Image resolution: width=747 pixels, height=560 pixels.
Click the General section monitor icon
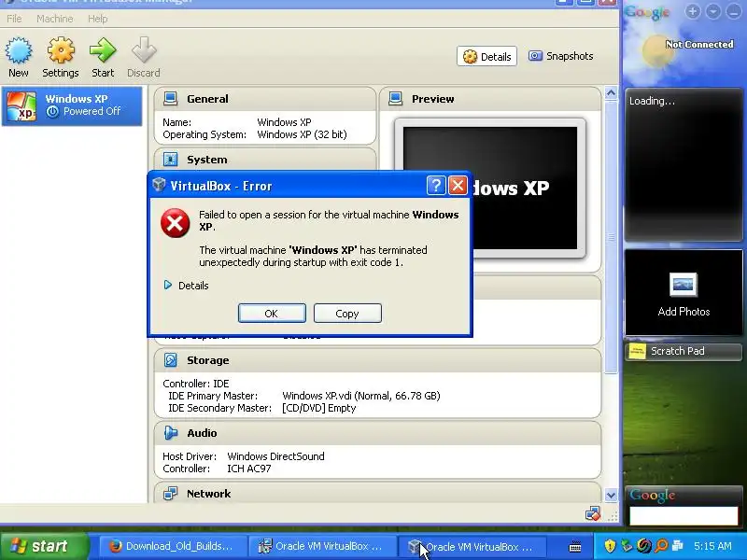tap(170, 99)
